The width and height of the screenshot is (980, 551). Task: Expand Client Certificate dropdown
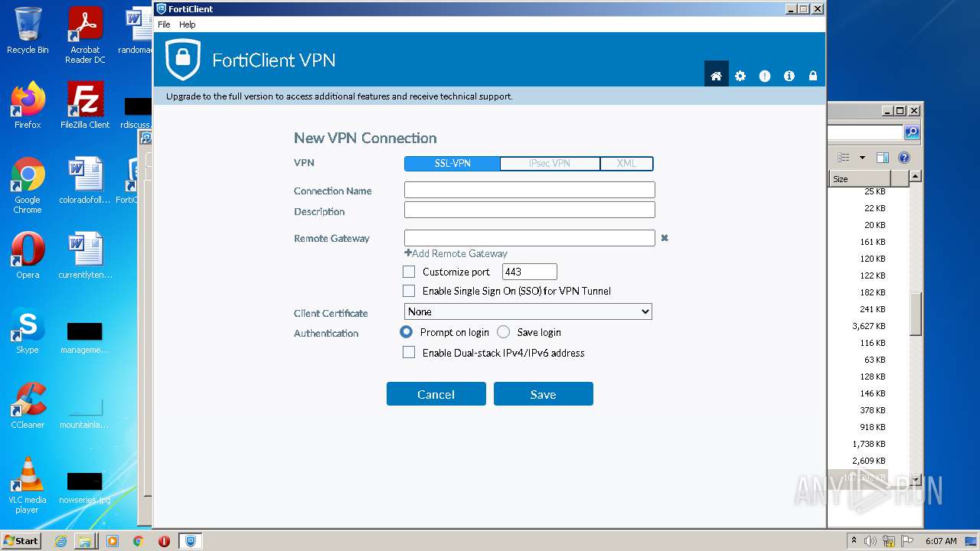528,311
